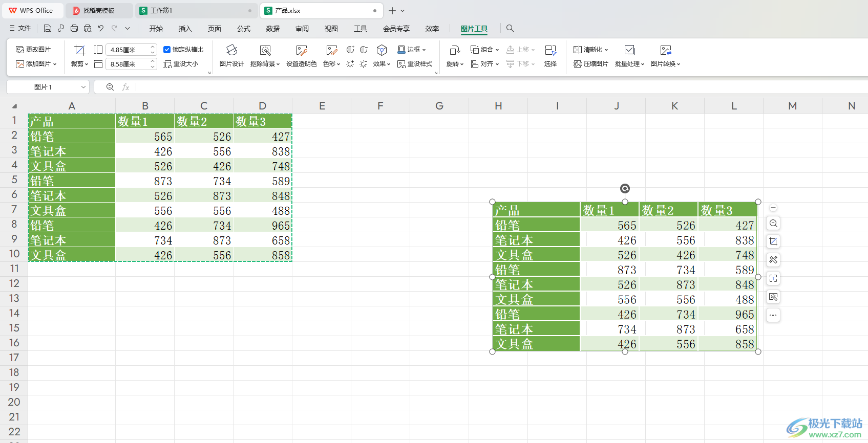The height and width of the screenshot is (443, 868).
Task: Click 重设大小 reset size
Action: click(x=181, y=64)
